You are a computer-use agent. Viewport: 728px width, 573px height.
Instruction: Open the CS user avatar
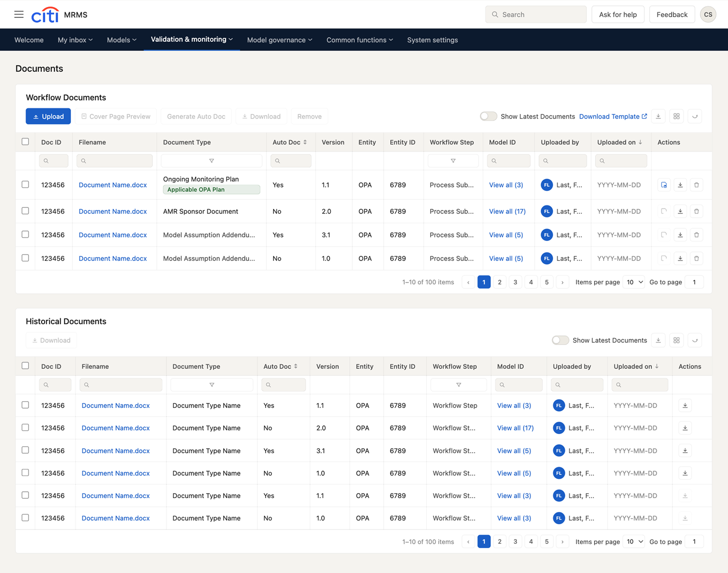click(708, 14)
